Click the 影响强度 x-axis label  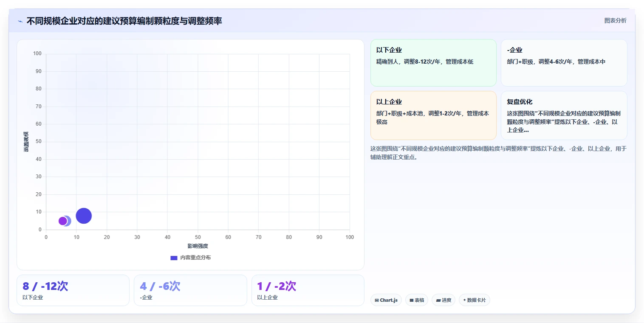click(x=198, y=246)
